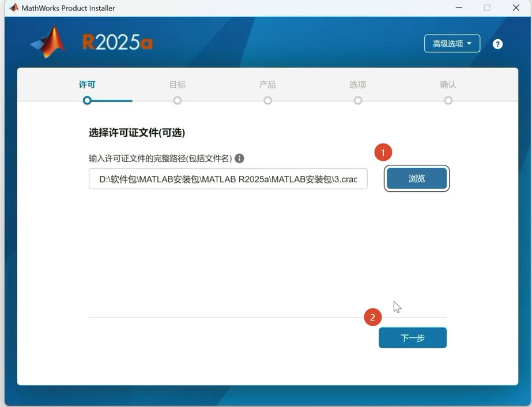Proceed with the 下一步 button

pos(413,338)
